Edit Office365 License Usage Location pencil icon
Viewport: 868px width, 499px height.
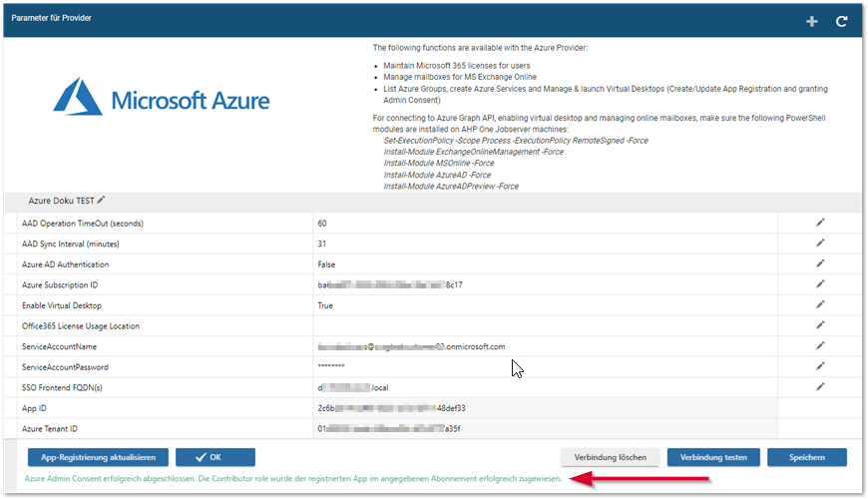(820, 325)
